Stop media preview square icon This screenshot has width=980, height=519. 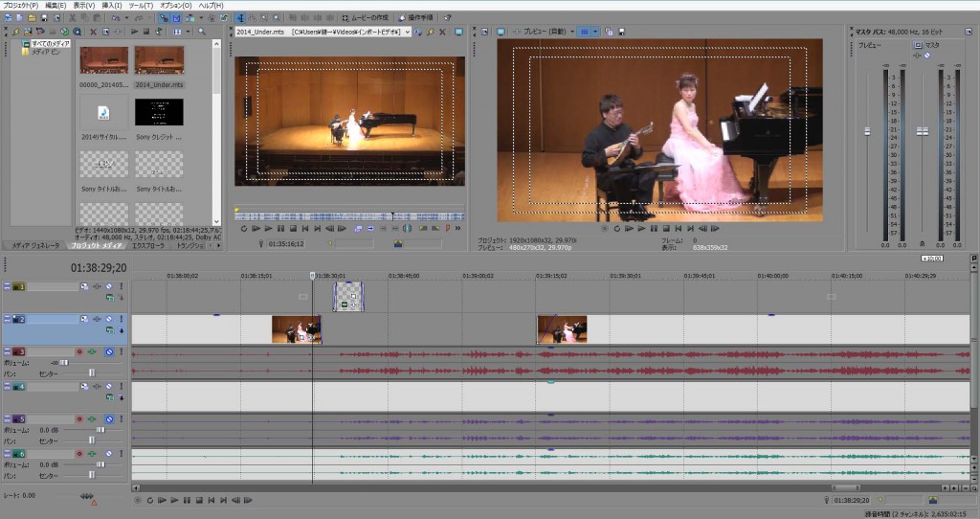[x=145, y=32]
